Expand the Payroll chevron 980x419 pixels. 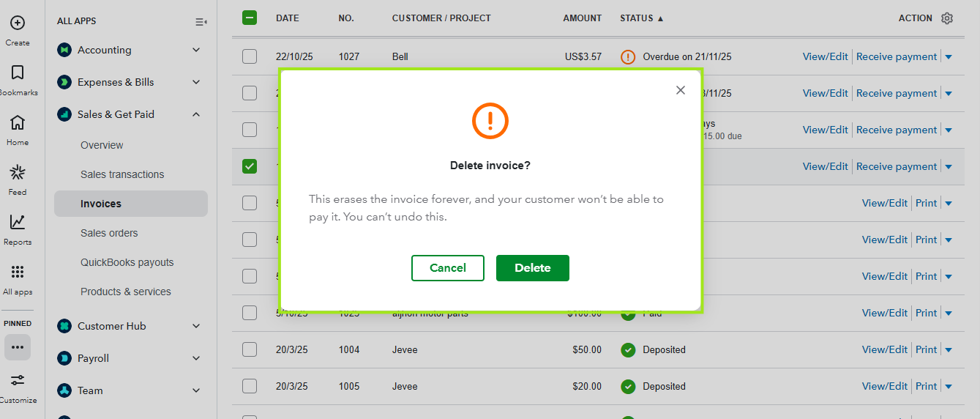tap(196, 358)
